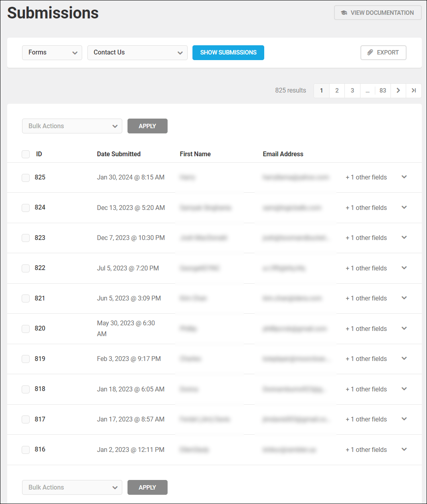Click the 825 results count text

291,91
